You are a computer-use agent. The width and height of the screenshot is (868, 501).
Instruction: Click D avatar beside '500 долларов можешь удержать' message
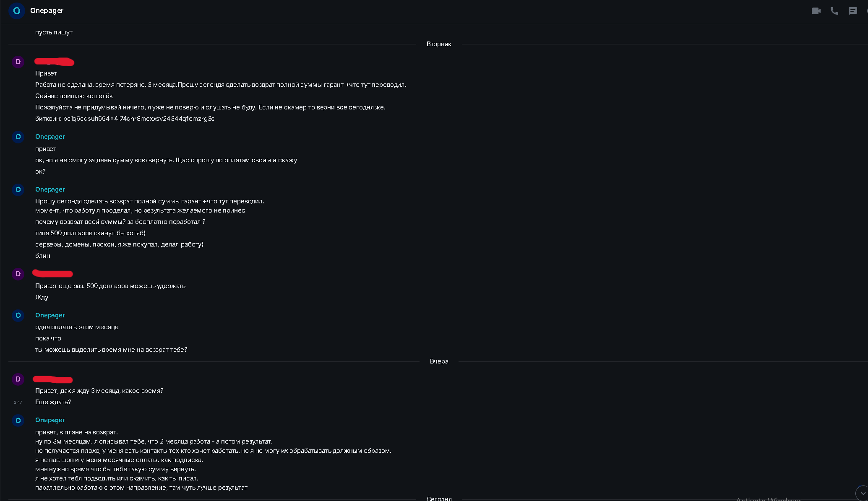[18, 274]
